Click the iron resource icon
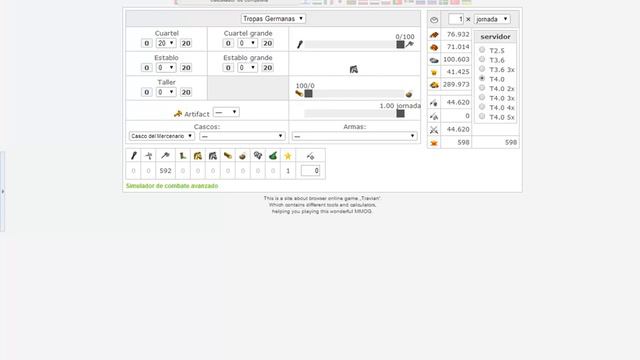640x360 pixels. pos(434,60)
